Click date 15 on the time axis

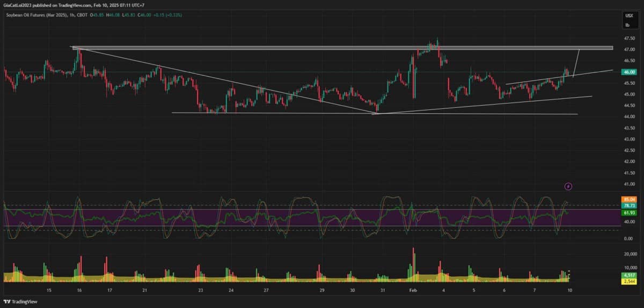point(49,290)
